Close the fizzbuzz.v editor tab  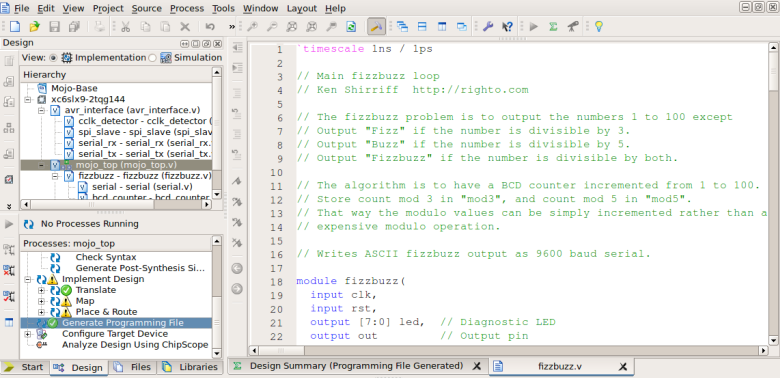622,367
